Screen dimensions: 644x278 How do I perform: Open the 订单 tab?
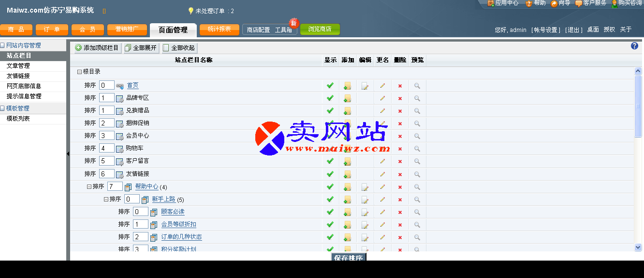pos(52,30)
